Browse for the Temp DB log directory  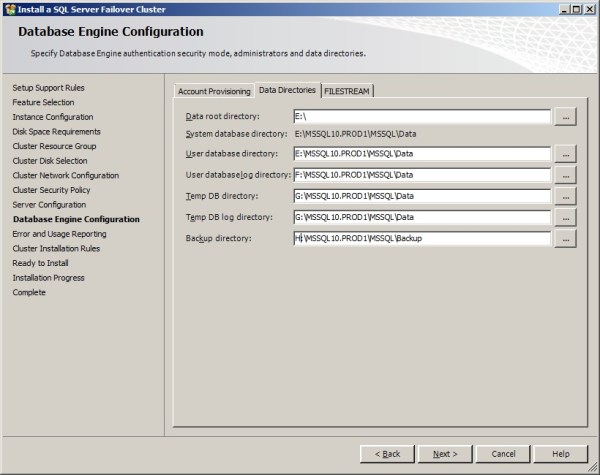pyautogui.click(x=566, y=217)
